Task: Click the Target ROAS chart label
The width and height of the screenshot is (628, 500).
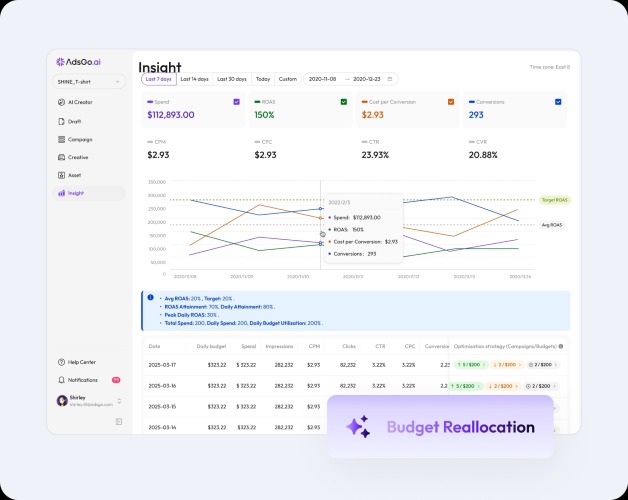Action: (x=555, y=200)
